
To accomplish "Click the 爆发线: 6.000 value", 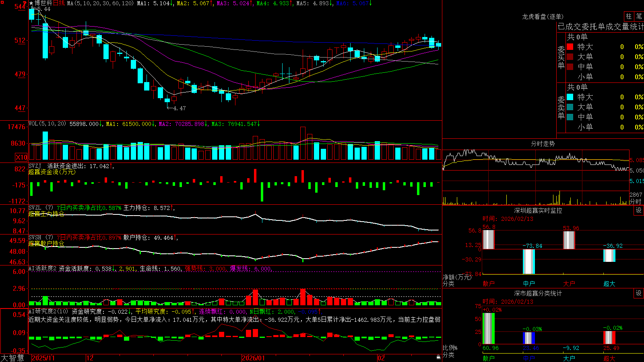I will coord(251,268).
